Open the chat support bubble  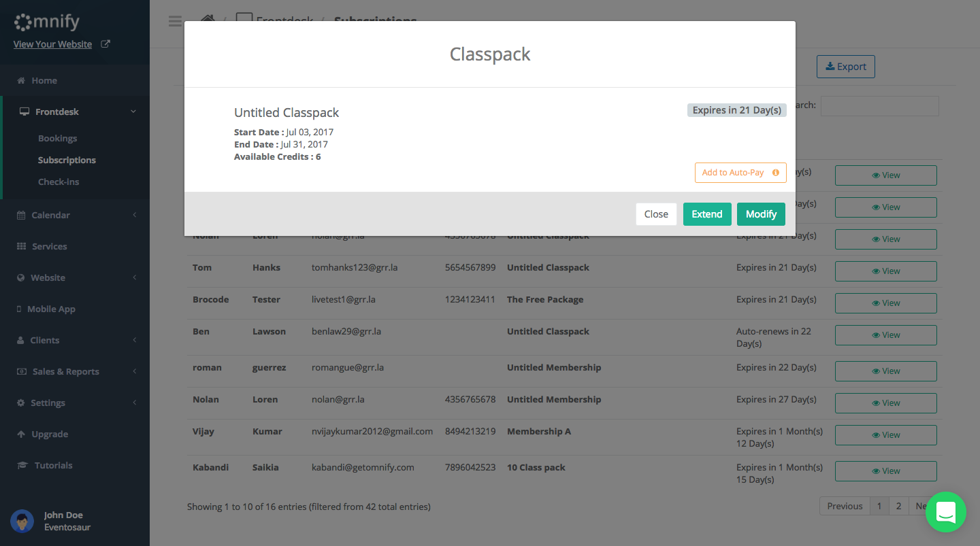point(946,512)
